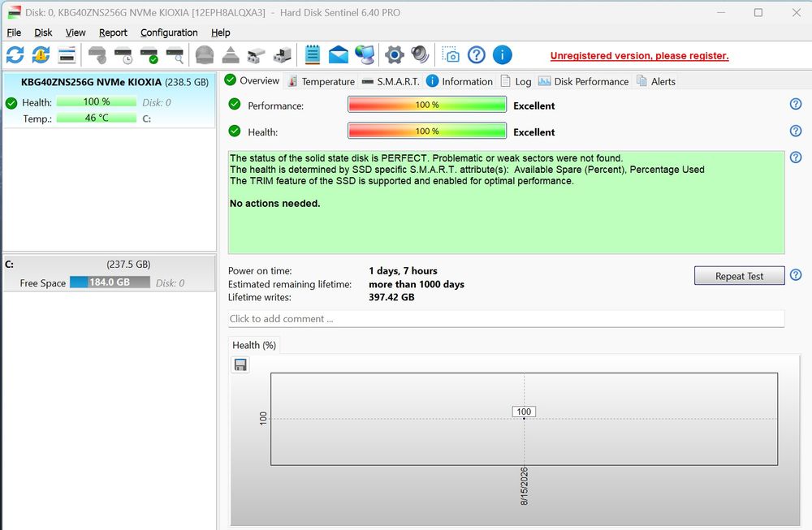The width and height of the screenshot is (812, 530).
Task: Click the toolbar question mark help icon
Action: pyautogui.click(x=477, y=55)
